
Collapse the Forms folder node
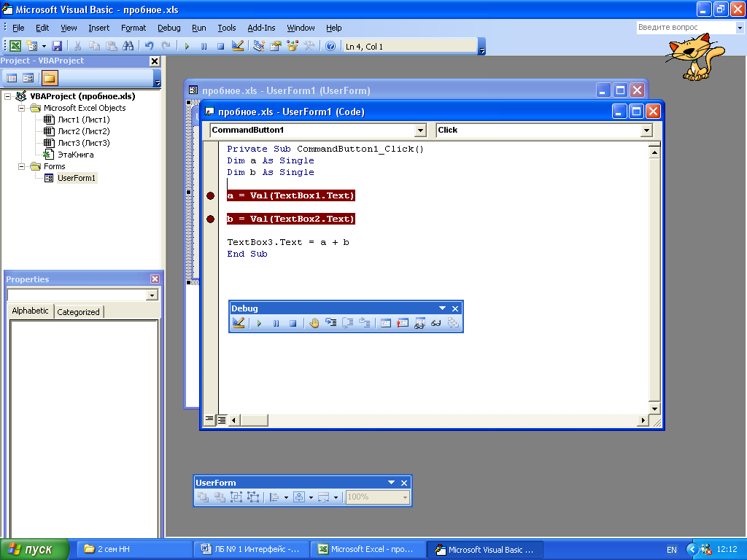tap(21, 167)
